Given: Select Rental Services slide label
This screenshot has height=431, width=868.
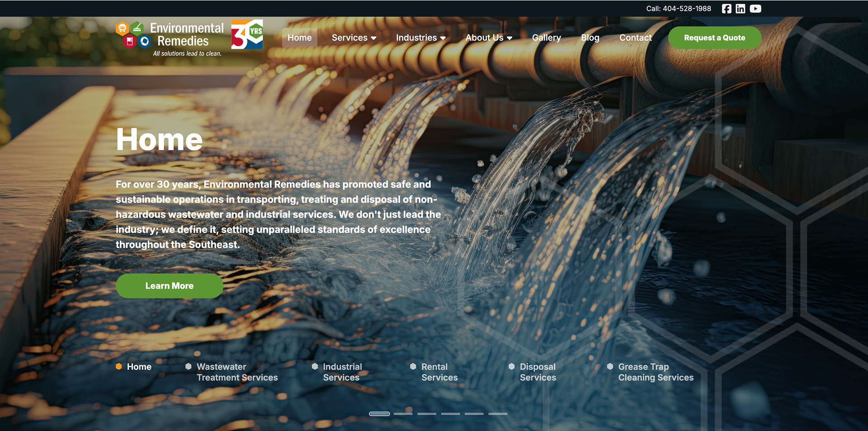Looking at the screenshot, I should coord(440,372).
